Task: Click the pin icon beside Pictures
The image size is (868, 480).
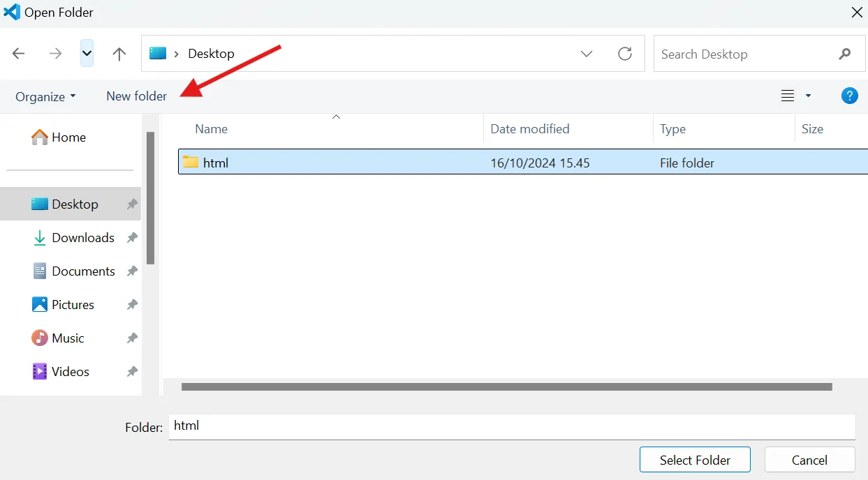Action: pos(132,305)
